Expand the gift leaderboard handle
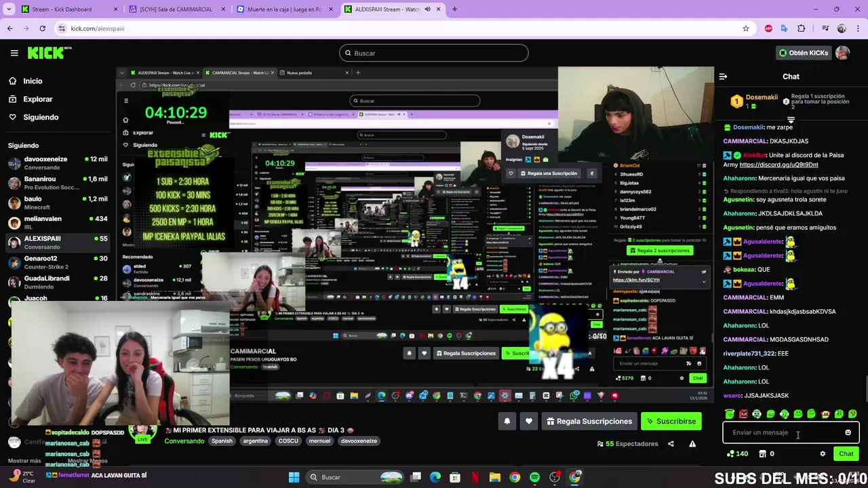 [x=791, y=120]
